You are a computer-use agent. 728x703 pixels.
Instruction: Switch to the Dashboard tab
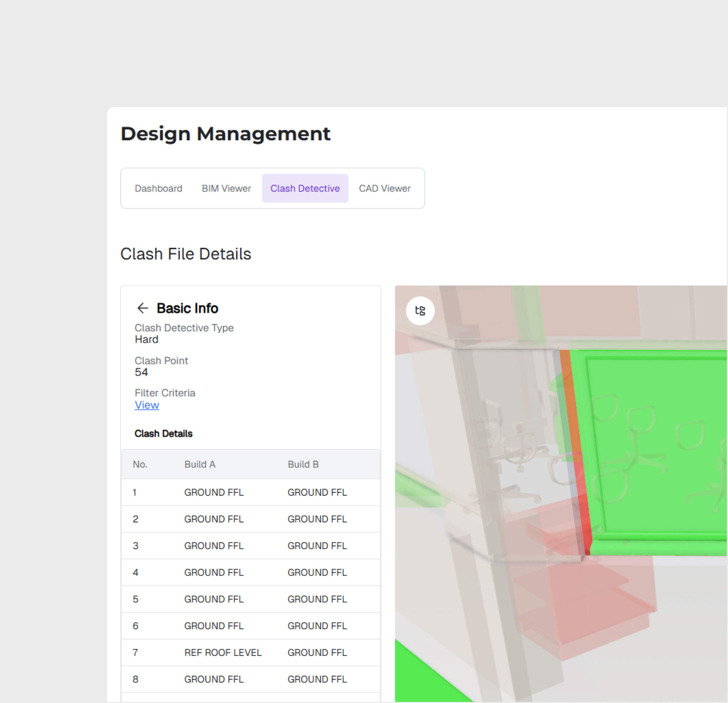tap(158, 189)
